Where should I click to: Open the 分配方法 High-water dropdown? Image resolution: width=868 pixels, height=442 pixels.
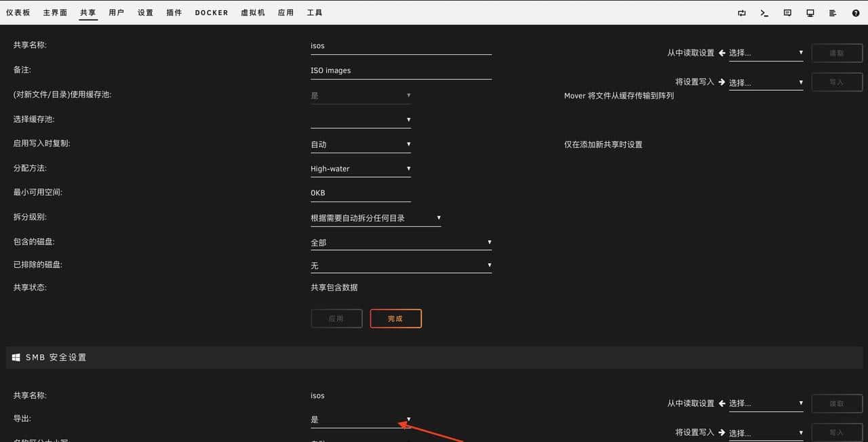359,168
